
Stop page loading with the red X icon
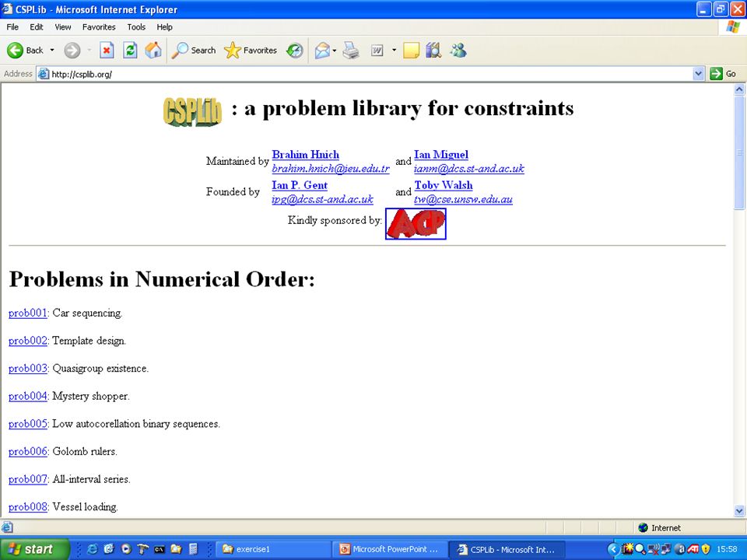pyautogui.click(x=107, y=50)
